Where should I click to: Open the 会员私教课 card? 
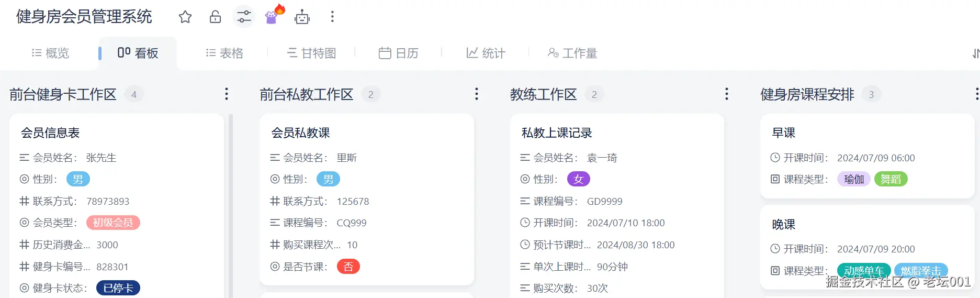tap(367, 200)
